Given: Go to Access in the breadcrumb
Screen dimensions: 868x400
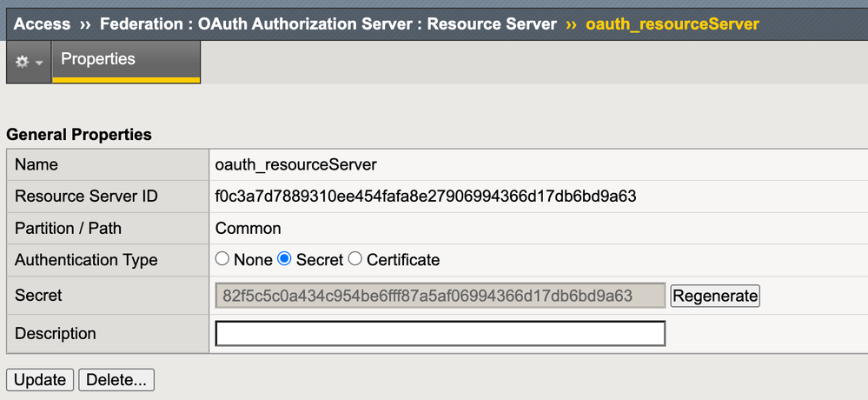Looking at the screenshot, I should pos(42,23).
